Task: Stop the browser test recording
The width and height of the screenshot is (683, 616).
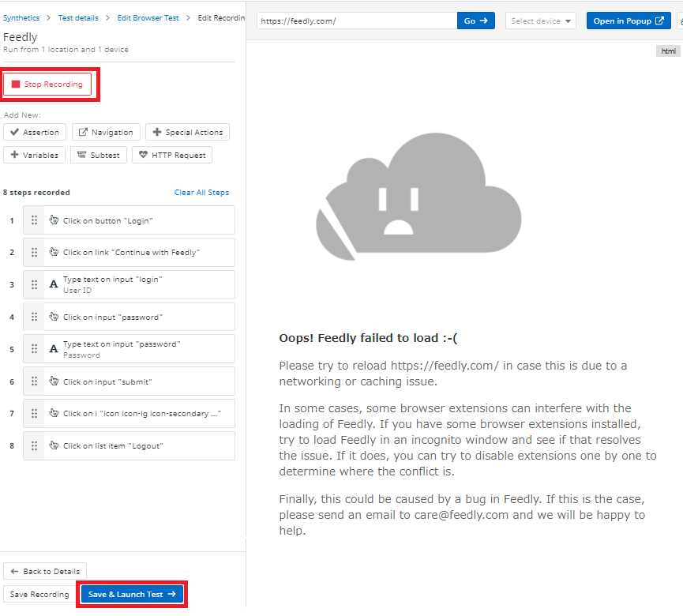Action: [x=47, y=84]
